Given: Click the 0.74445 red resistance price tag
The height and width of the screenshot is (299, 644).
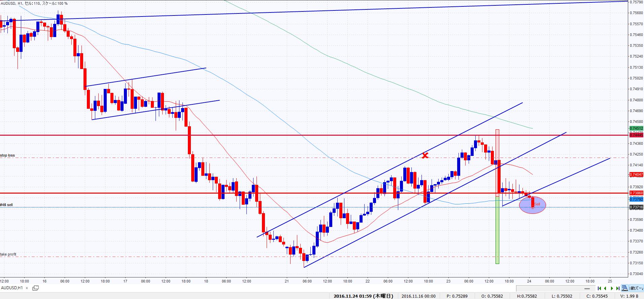Looking at the screenshot, I should (636, 135).
